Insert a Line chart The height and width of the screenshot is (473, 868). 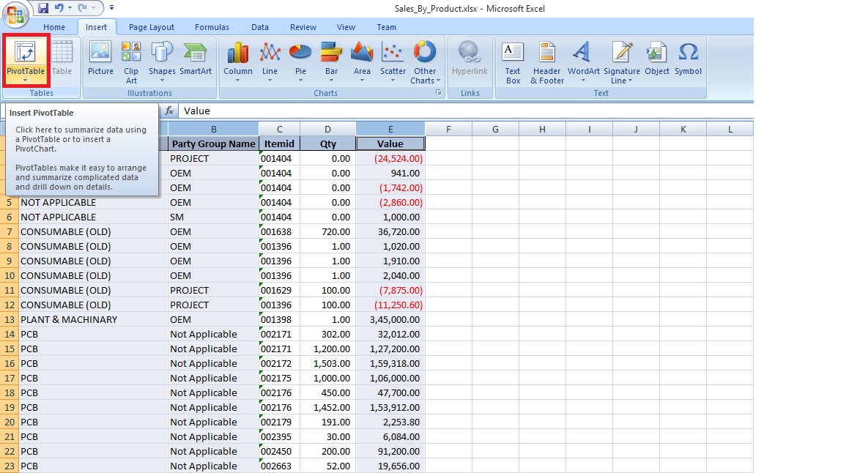[270, 62]
